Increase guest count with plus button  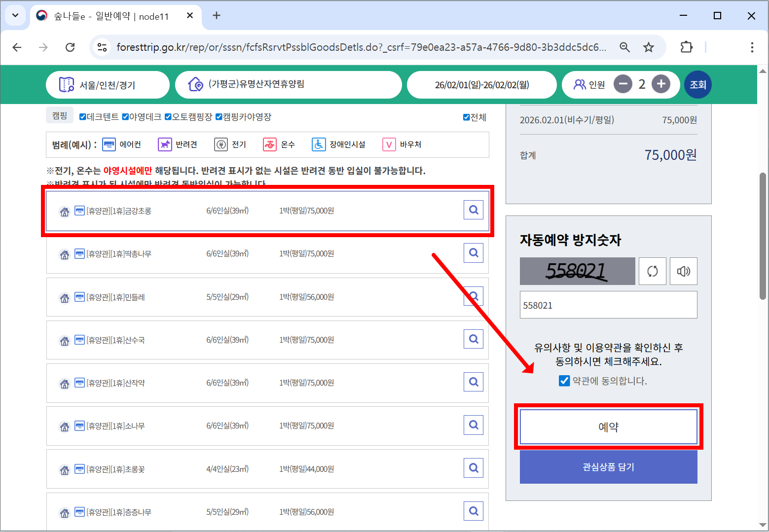pyautogui.click(x=661, y=84)
